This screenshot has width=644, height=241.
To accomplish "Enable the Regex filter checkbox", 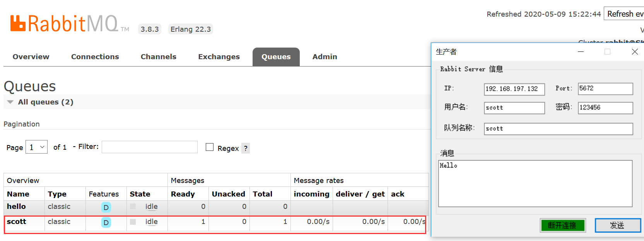I will (x=210, y=147).
